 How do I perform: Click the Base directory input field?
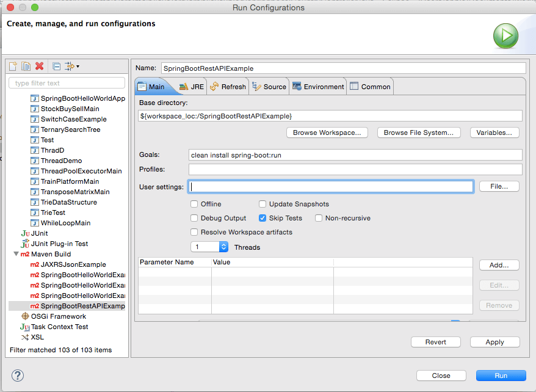point(330,116)
